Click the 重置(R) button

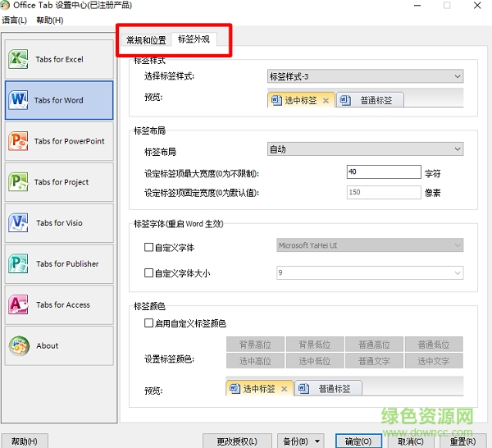click(x=462, y=441)
